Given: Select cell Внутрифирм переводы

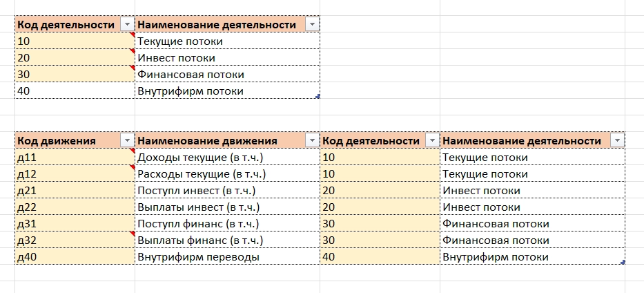Looking at the screenshot, I should (228, 257).
